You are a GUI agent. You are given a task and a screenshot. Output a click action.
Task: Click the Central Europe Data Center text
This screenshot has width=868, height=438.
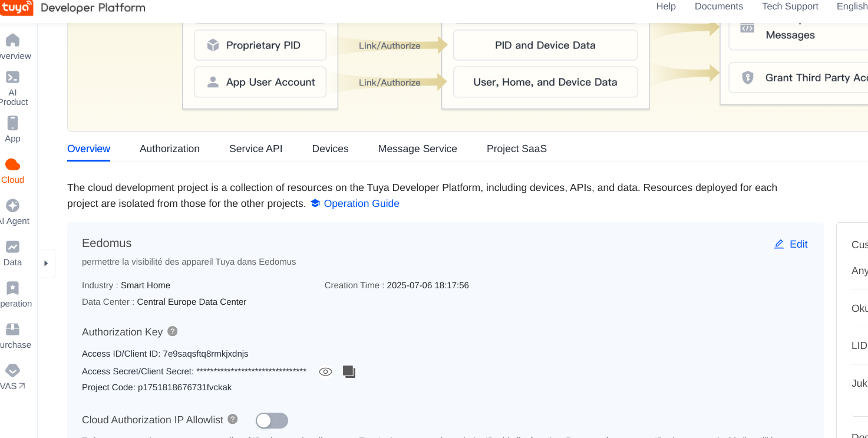point(192,302)
